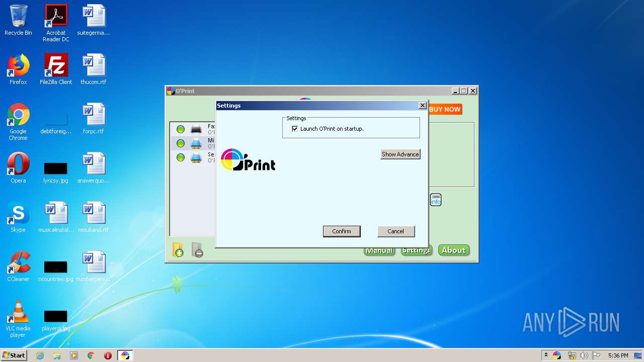The image size is (644, 362).
Task: Open the volume speaker tray icon
Action: click(584, 355)
